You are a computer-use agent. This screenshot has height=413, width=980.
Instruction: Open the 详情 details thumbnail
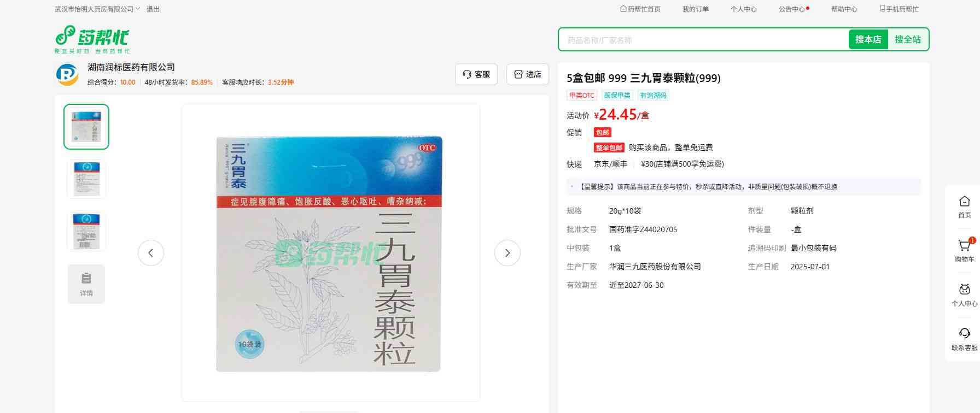(x=86, y=284)
